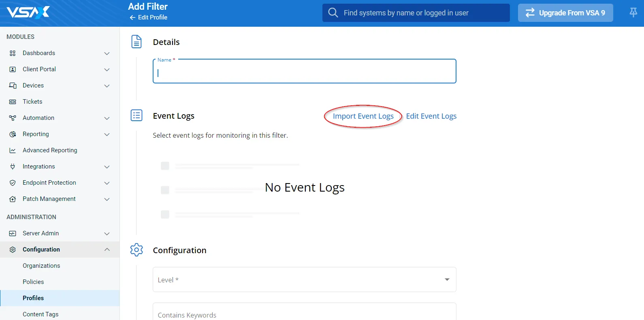Click the Reporting pie chart icon
The width and height of the screenshot is (644, 320).
coord(13,134)
